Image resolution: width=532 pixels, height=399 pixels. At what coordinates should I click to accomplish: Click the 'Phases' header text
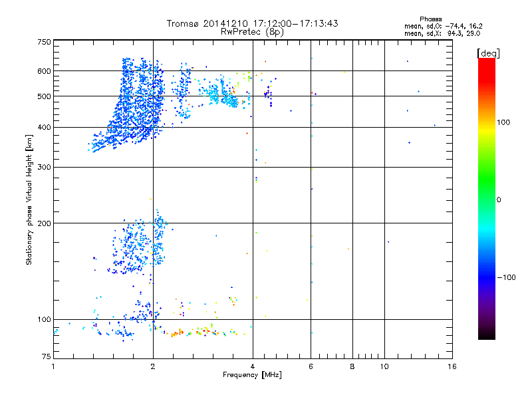point(430,19)
